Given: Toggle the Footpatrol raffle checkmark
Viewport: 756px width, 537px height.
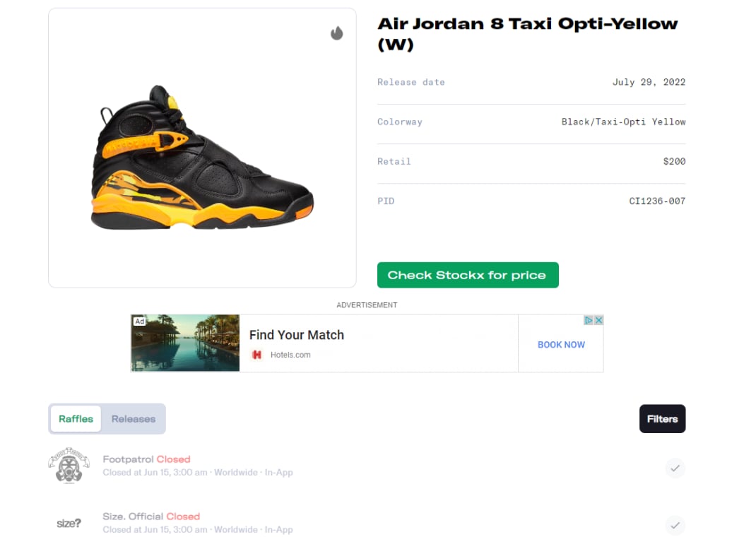Looking at the screenshot, I should (x=675, y=468).
